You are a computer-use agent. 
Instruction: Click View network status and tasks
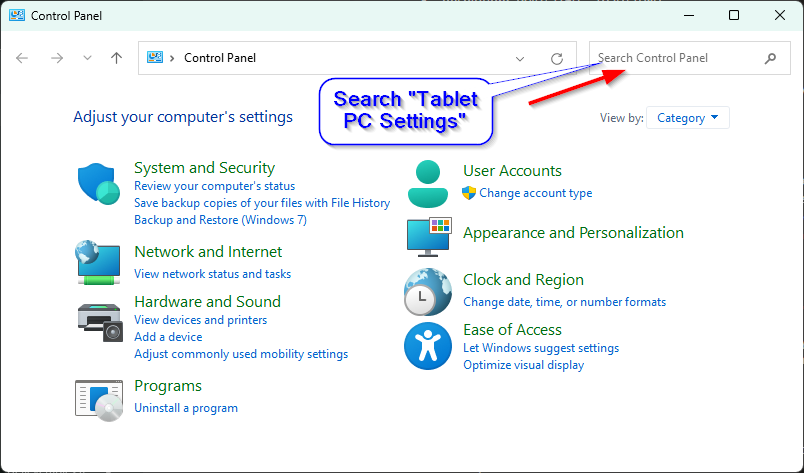click(212, 274)
